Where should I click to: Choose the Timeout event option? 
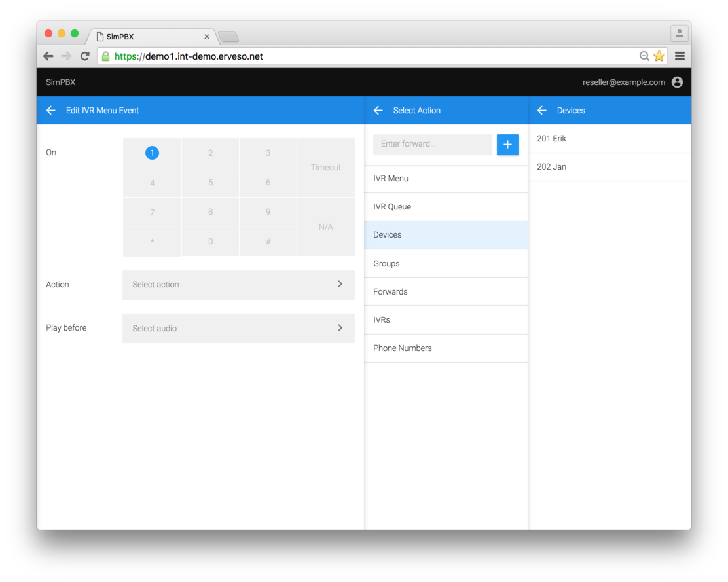click(326, 168)
